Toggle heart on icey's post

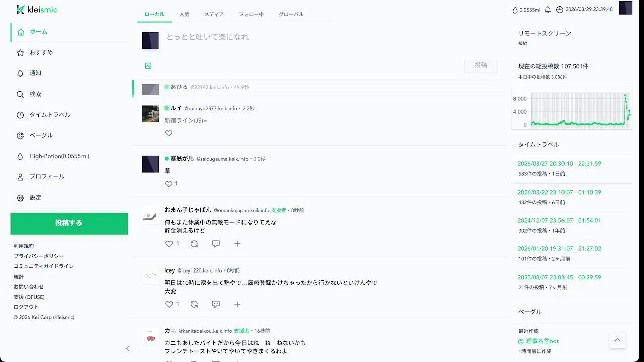click(169, 304)
